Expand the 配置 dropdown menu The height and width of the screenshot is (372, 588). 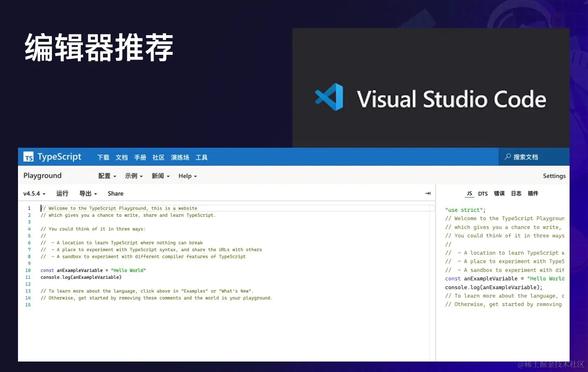coord(107,176)
